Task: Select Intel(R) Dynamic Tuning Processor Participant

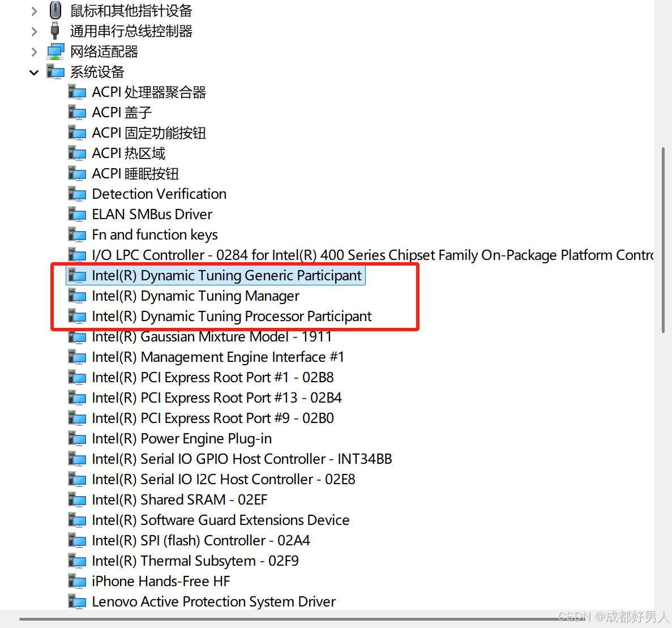Action: [x=232, y=317]
